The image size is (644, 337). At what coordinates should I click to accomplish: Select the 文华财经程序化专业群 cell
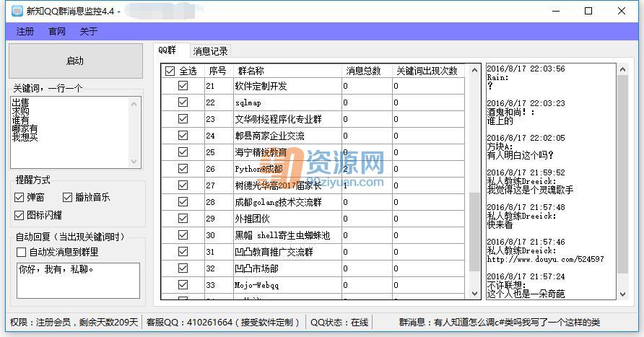[x=287, y=119]
